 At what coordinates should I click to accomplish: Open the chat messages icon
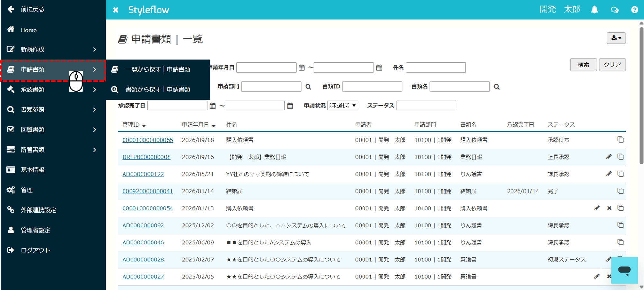pyautogui.click(x=614, y=10)
